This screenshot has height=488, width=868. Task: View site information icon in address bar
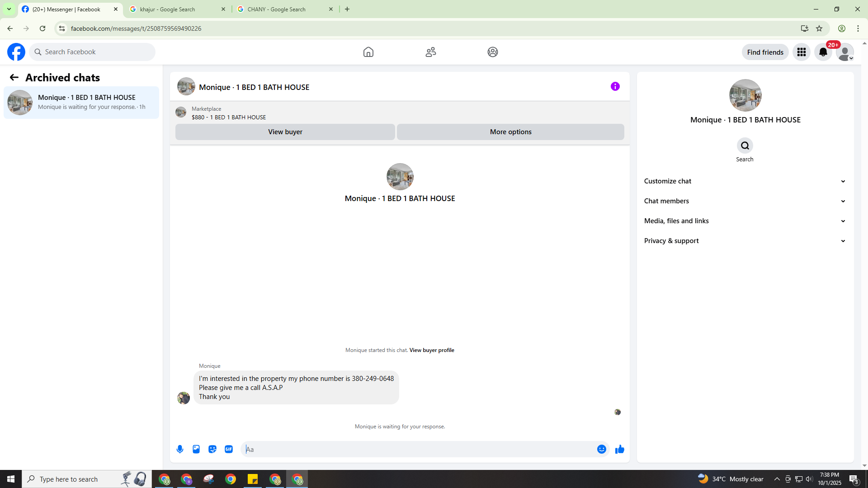pyautogui.click(x=62, y=28)
